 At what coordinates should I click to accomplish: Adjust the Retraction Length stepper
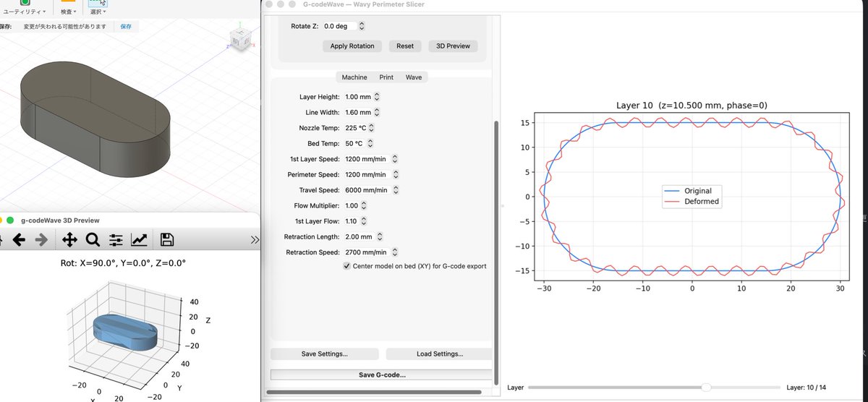click(x=380, y=236)
